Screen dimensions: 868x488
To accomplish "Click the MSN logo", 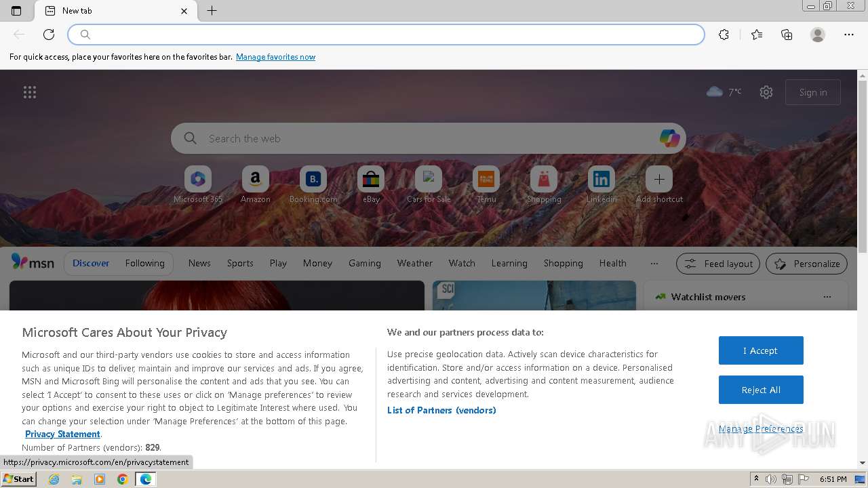I will coord(33,263).
